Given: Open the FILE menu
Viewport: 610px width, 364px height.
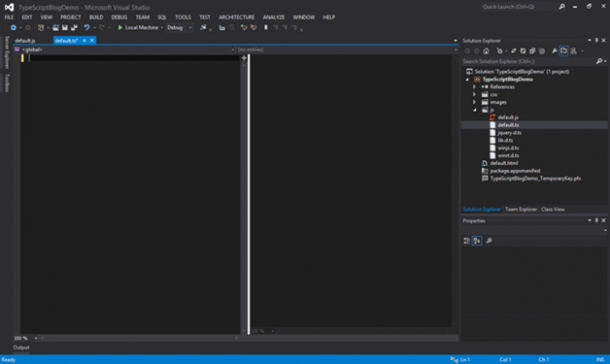Looking at the screenshot, I should (9, 17).
